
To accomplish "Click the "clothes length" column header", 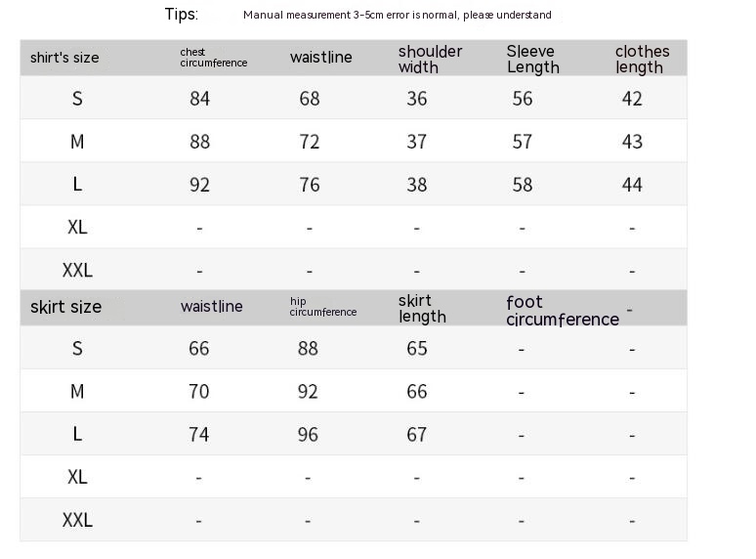I will click(642, 59).
